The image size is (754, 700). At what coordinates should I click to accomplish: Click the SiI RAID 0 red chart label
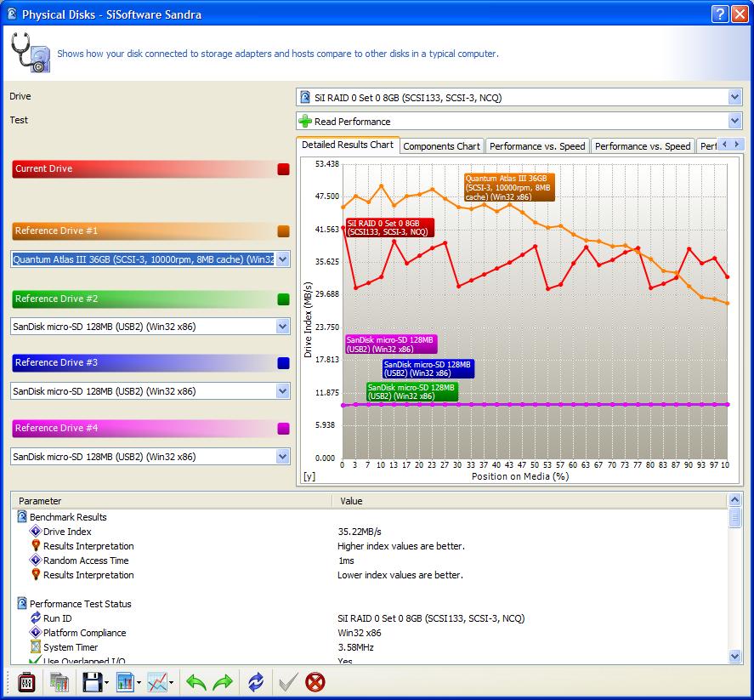[390, 228]
